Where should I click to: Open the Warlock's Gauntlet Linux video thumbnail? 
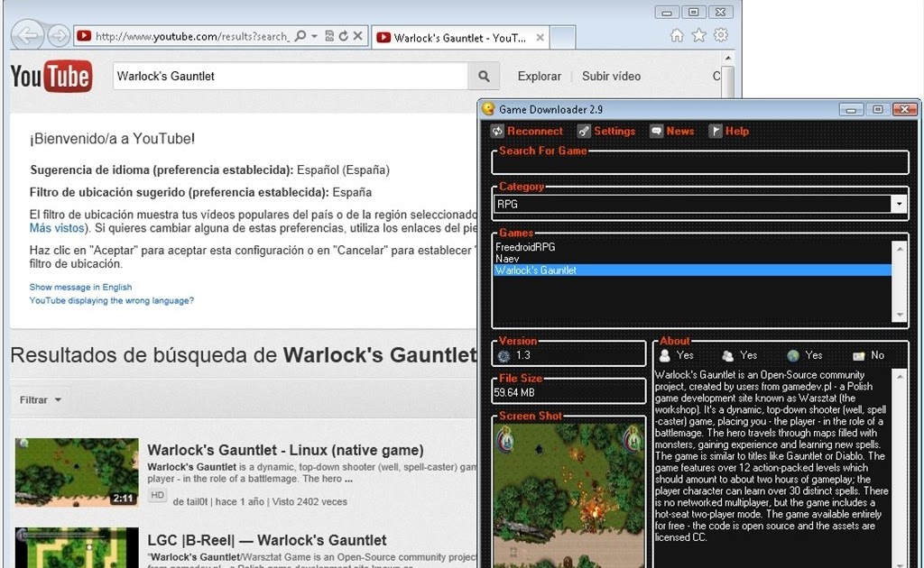click(77, 472)
